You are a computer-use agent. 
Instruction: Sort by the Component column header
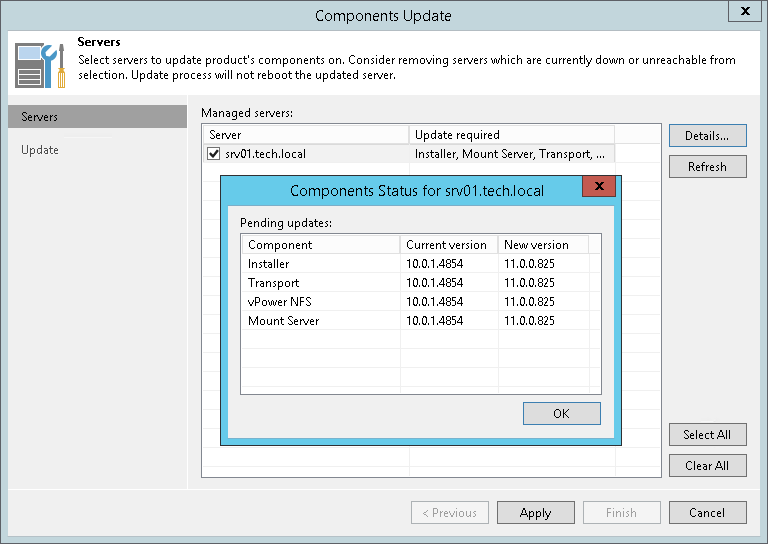tap(320, 244)
